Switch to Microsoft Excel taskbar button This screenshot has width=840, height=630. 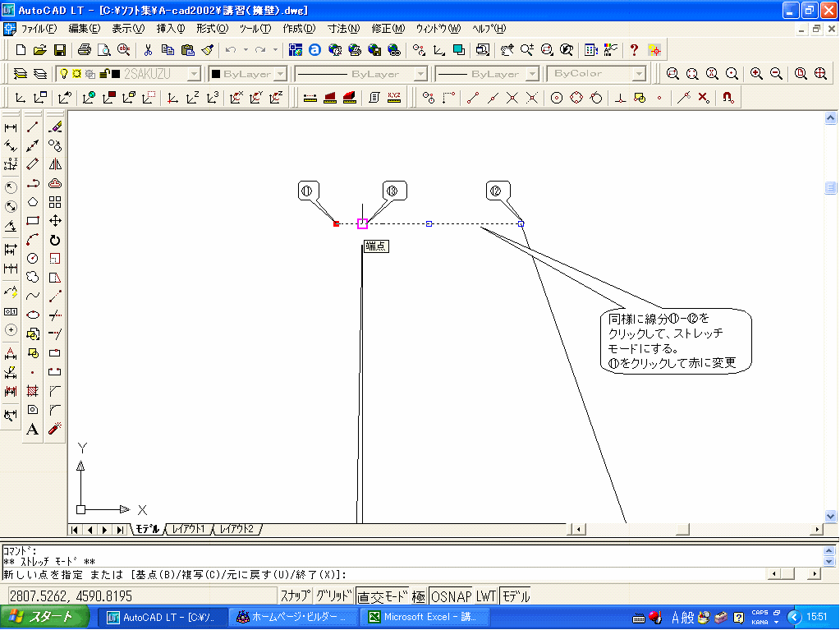(425, 617)
